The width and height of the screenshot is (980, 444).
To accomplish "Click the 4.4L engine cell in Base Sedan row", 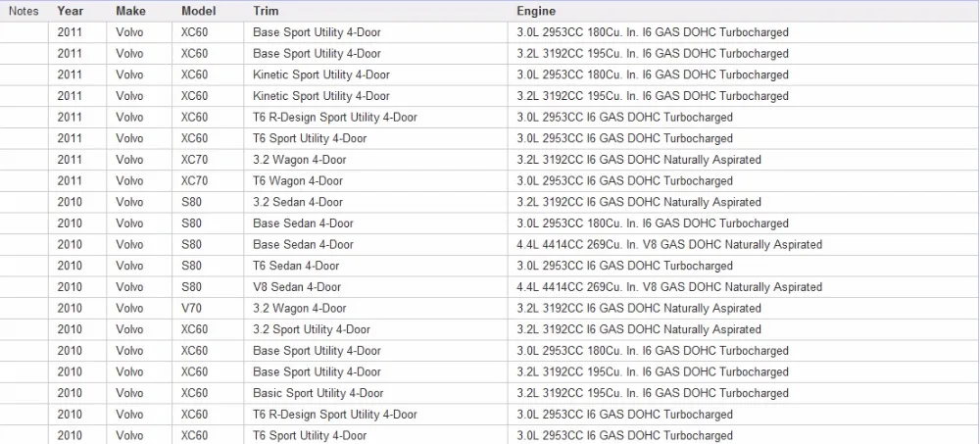I will click(x=744, y=244).
